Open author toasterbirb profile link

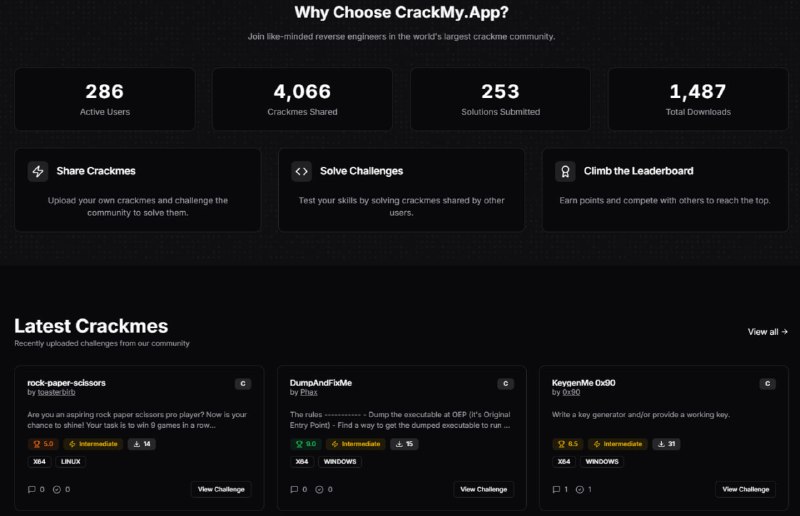[x=57, y=392]
